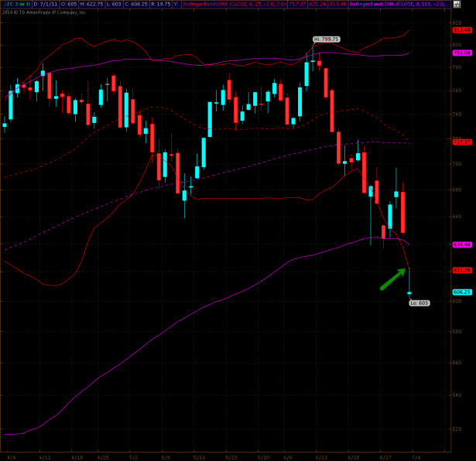Image resolution: width=476 pixels, height=461 pixels.
Task: Click the green arrow drawing on the chart
Action: (x=393, y=279)
